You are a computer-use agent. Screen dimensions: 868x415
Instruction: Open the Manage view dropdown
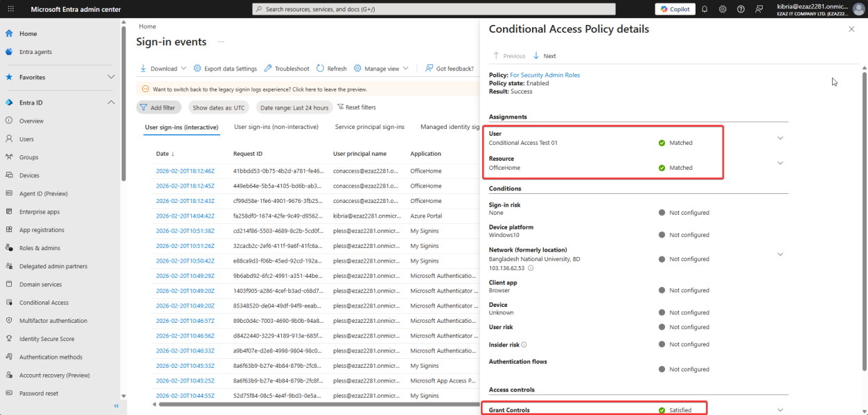pos(381,69)
